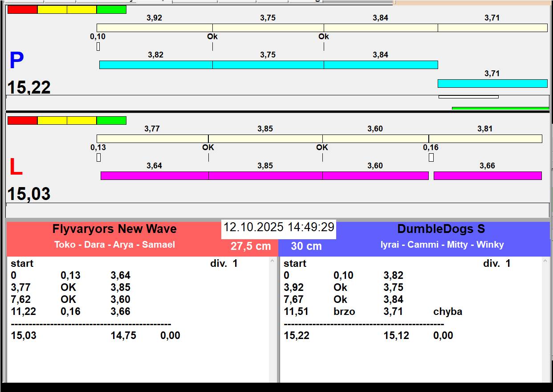
Task: Click the value 15,12 in DumbleDogs results
Action: click(x=396, y=335)
